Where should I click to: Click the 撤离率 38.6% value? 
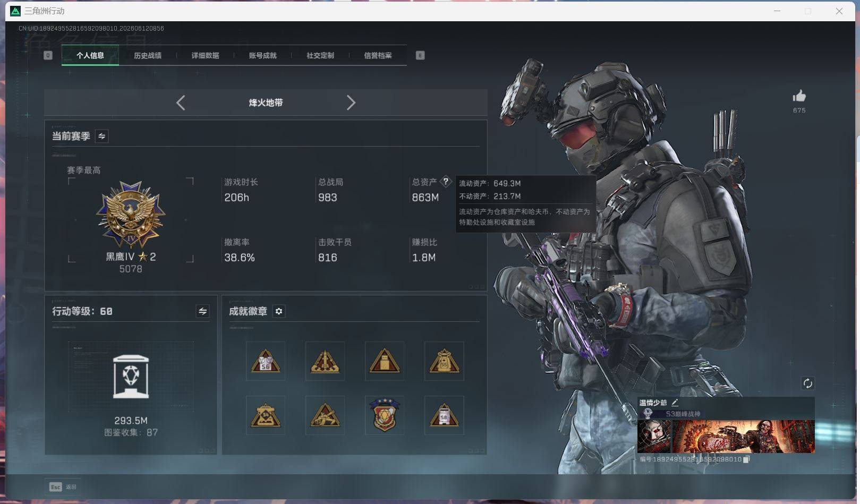coord(240,258)
